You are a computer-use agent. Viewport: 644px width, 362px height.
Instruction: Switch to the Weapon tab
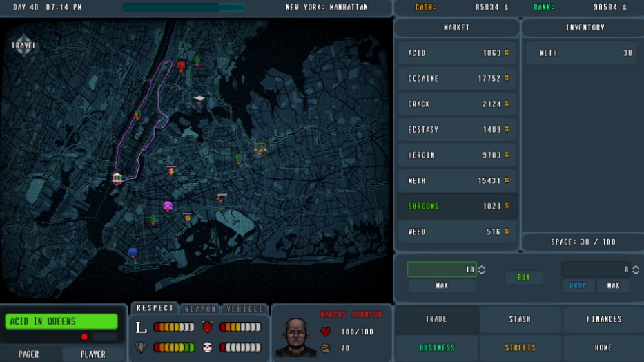(200, 309)
